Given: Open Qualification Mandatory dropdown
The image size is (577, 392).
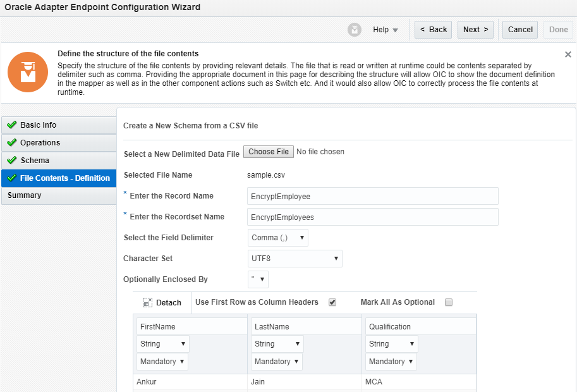Looking at the screenshot, I should coord(391,362).
